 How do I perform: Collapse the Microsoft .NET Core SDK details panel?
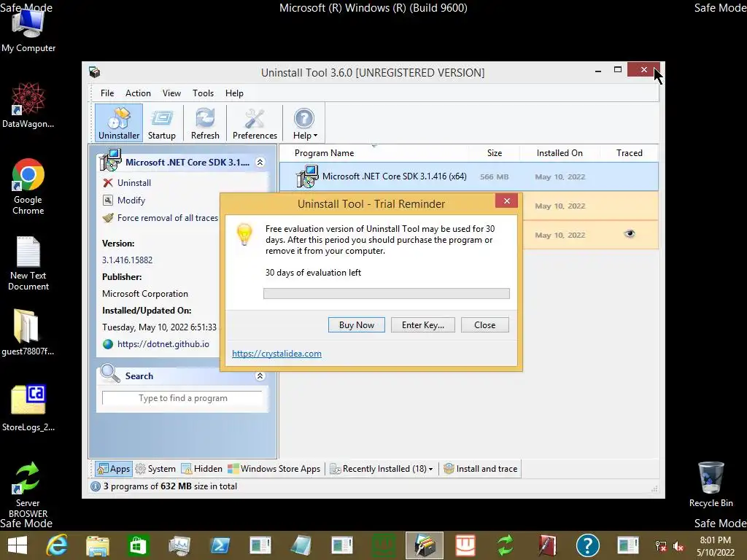(x=260, y=163)
